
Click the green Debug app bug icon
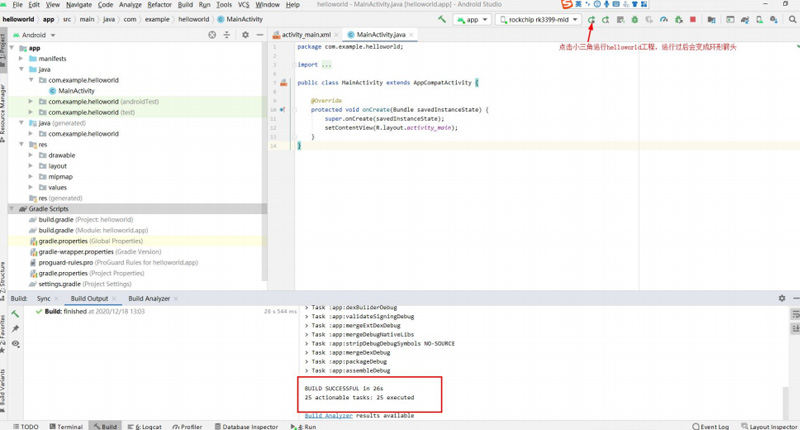pyautogui.click(x=635, y=19)
